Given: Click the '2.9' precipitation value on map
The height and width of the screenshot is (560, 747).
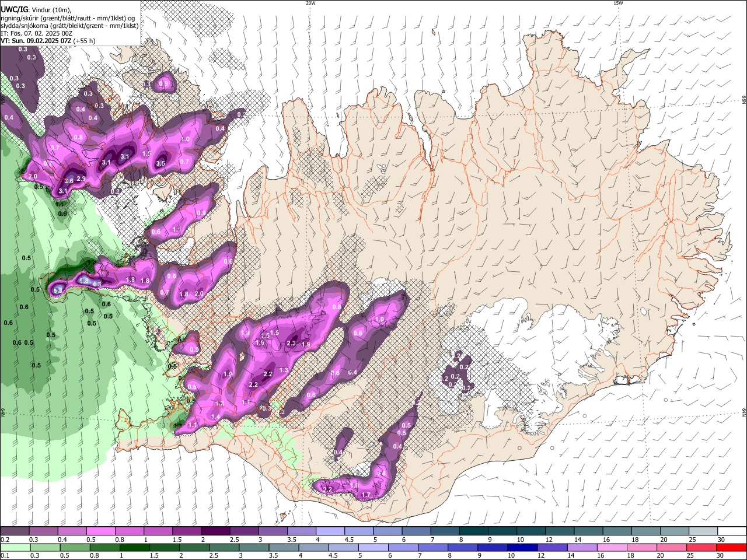Looking at the screenshot, I should click(81, 178).
